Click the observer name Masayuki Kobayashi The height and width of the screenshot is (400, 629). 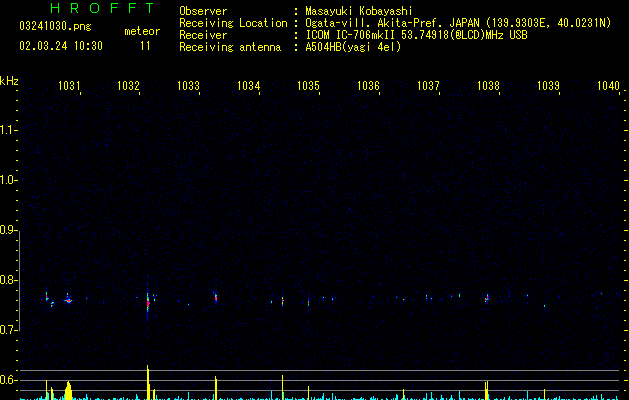359,11
